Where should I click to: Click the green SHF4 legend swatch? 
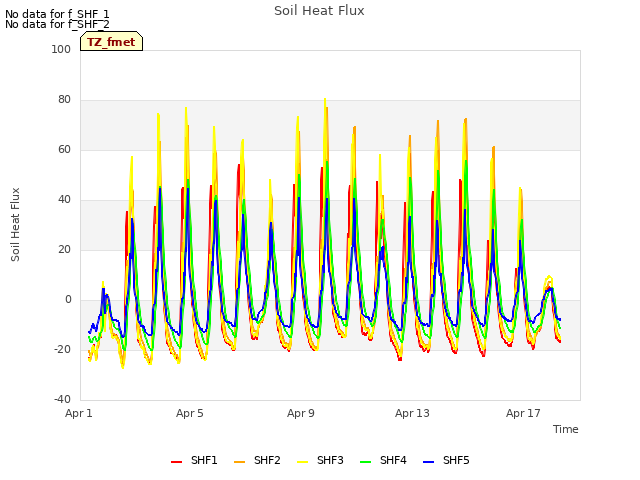click(366, 462)
